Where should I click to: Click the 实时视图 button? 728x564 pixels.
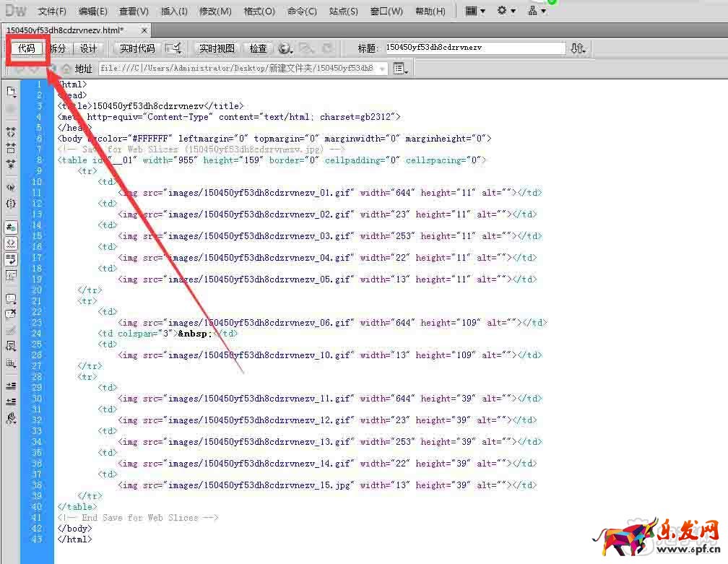[x=217, y=48]
